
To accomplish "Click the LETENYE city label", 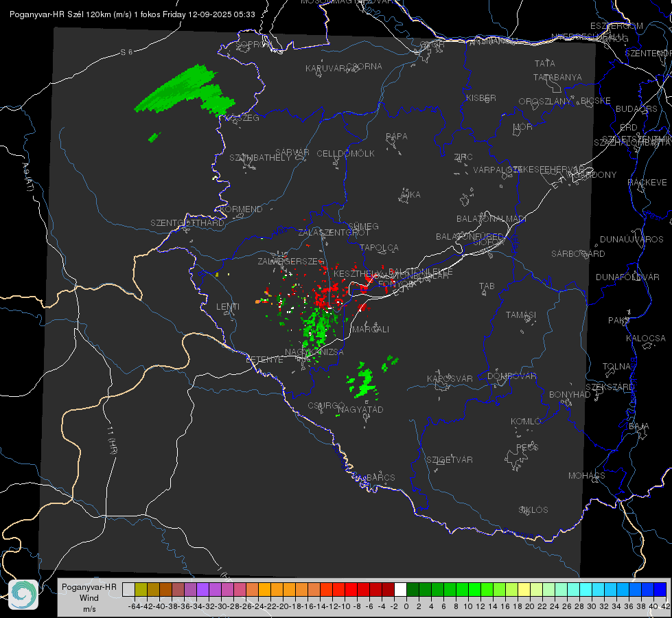I will [264, 360].
